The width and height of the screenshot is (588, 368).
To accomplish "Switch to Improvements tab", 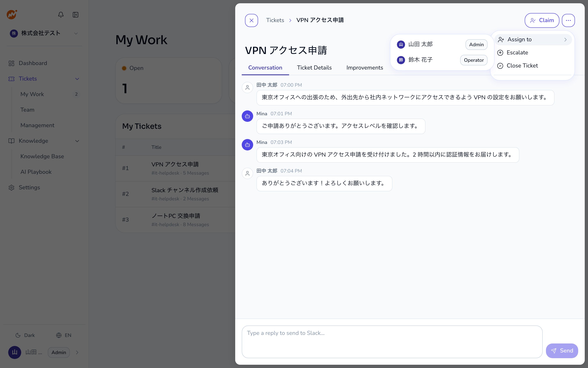I will (364, 68).
